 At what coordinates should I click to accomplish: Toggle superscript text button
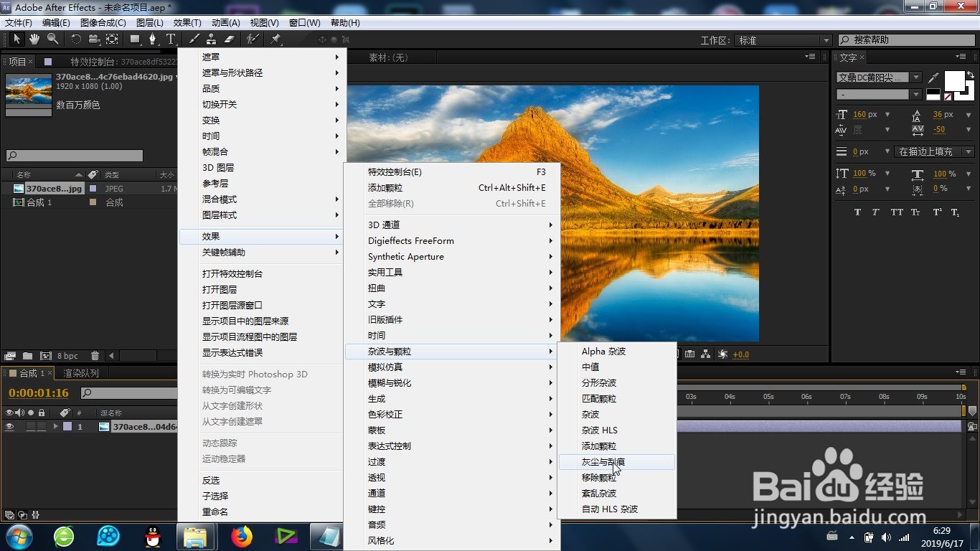tap(937, 212)
